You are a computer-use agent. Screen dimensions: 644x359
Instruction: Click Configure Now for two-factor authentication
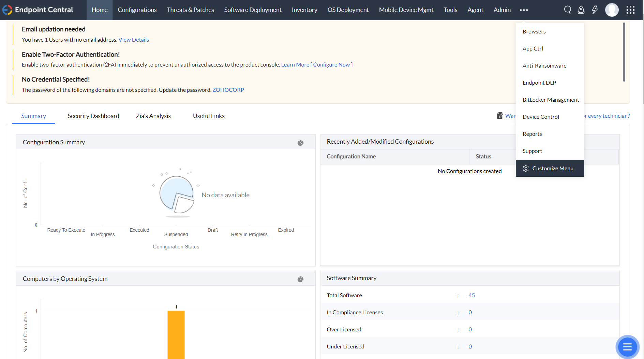tap(331, 64)
